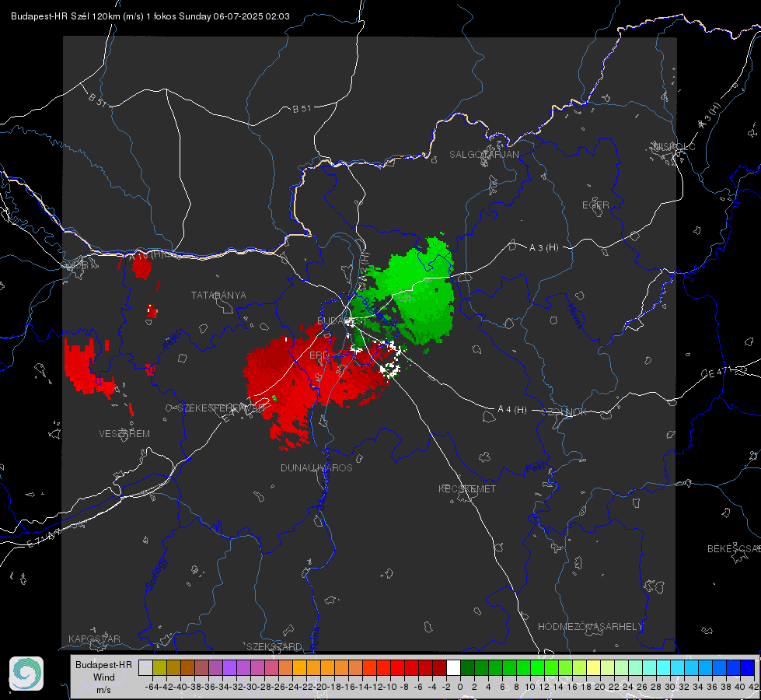
Task: Click the 'A 3 (H)' road label near Eger
Action: coord(543,247)
